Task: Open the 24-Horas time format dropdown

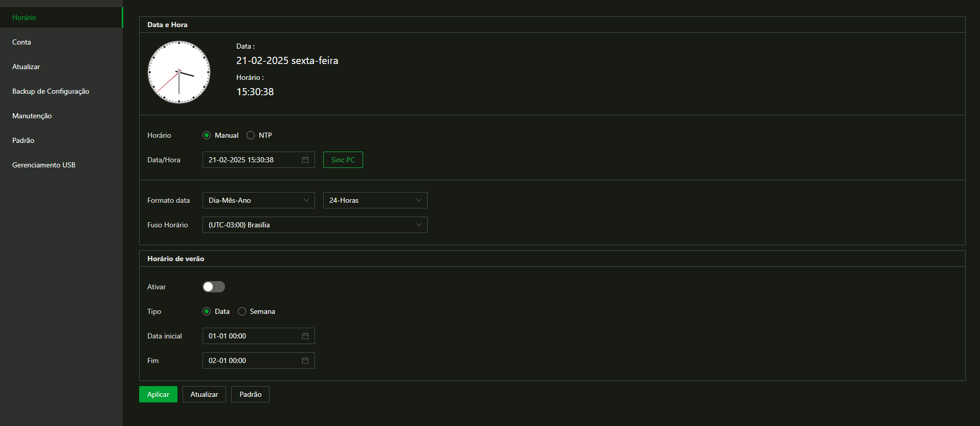Action: pyautogui.click(x=375, y=200)
